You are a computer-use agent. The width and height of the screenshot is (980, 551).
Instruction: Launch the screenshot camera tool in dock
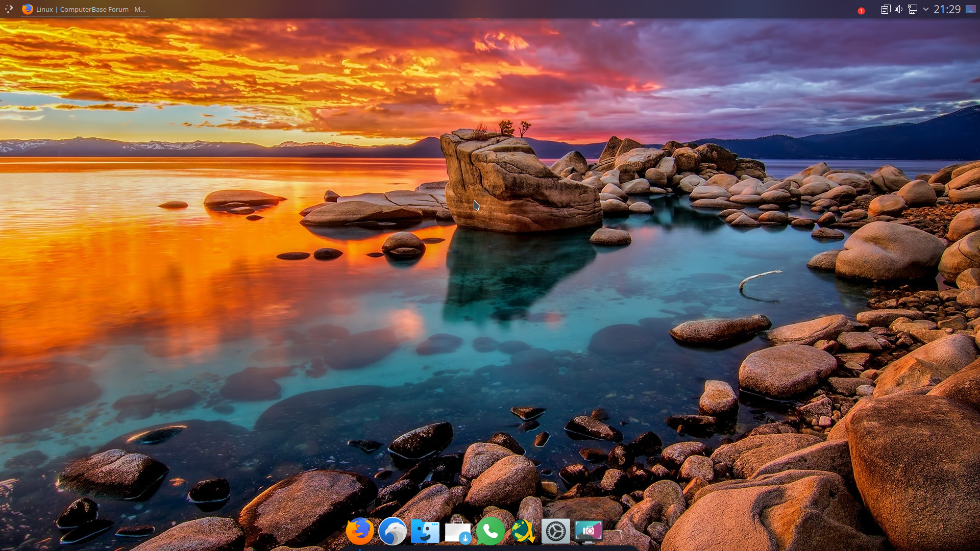[x=588, y=531]
